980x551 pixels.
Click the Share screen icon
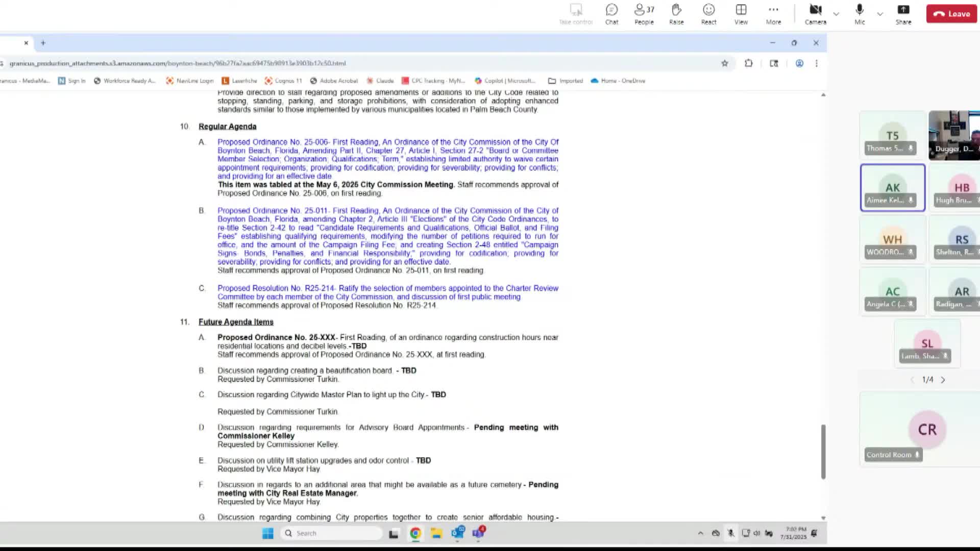click(903, 14)
